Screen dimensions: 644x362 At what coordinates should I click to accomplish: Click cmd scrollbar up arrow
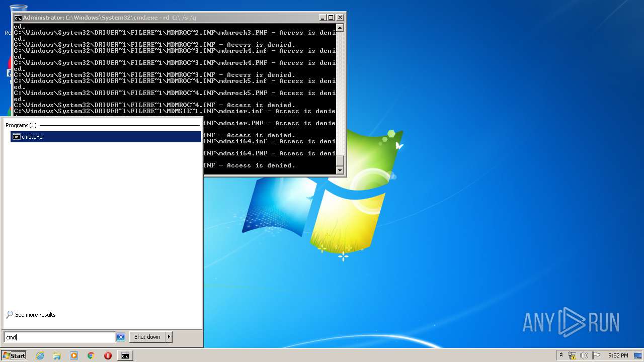[x=340, y=27]
